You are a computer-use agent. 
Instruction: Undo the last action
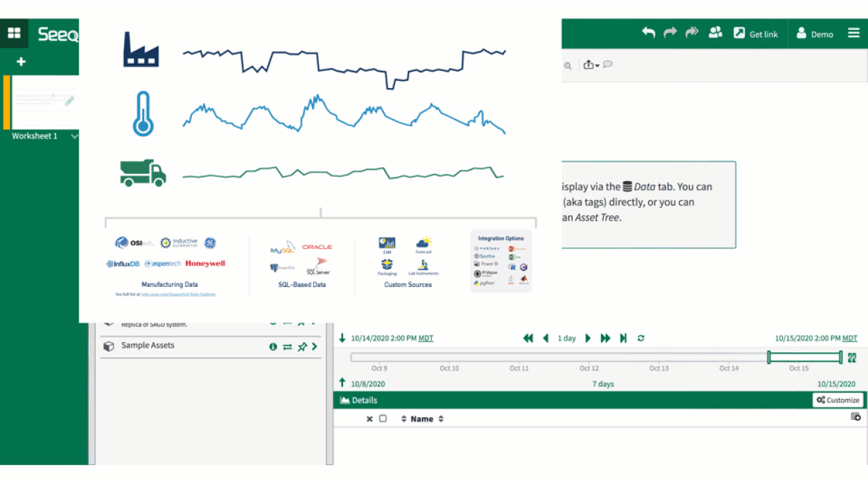point(648,33)
